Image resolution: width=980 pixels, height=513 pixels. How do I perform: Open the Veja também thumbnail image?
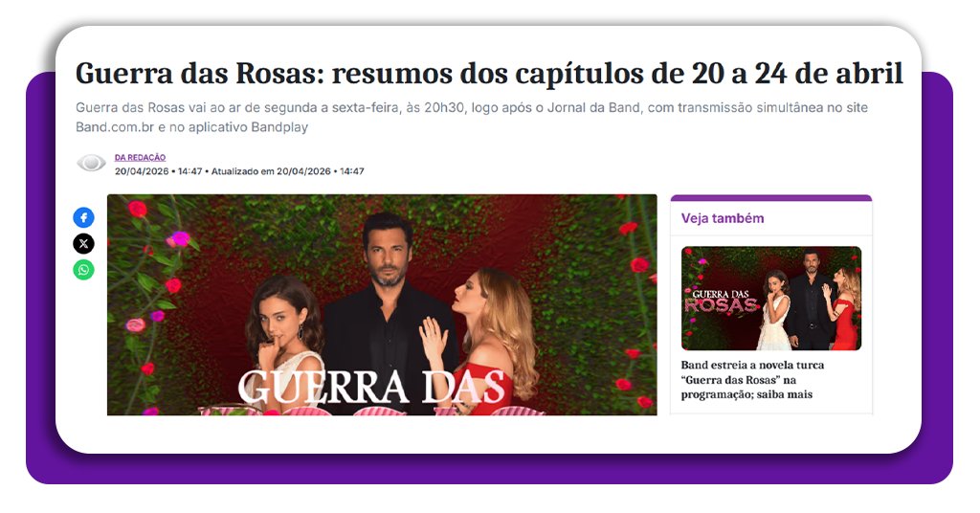771,298
